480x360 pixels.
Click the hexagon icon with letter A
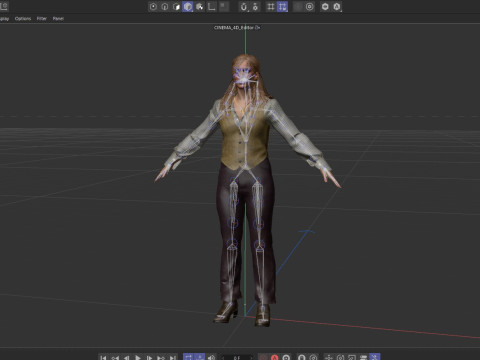337,7
